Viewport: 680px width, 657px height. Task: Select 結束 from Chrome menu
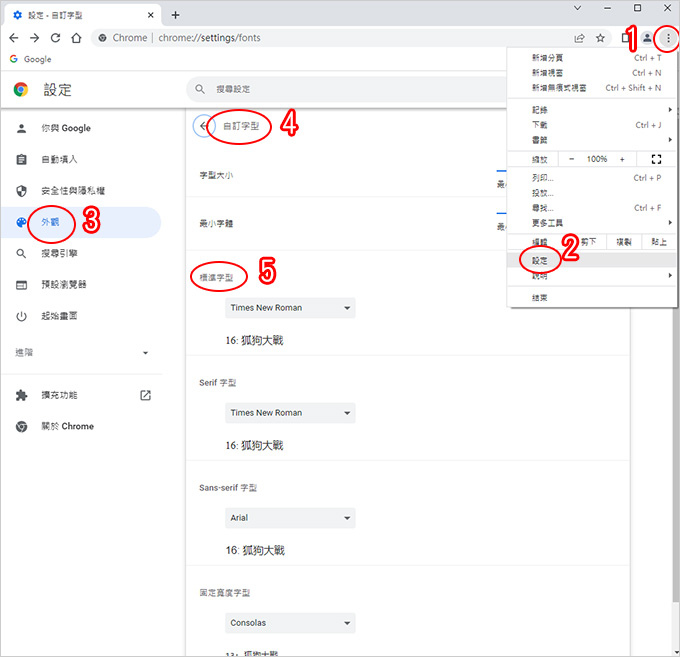coord(592,297)
